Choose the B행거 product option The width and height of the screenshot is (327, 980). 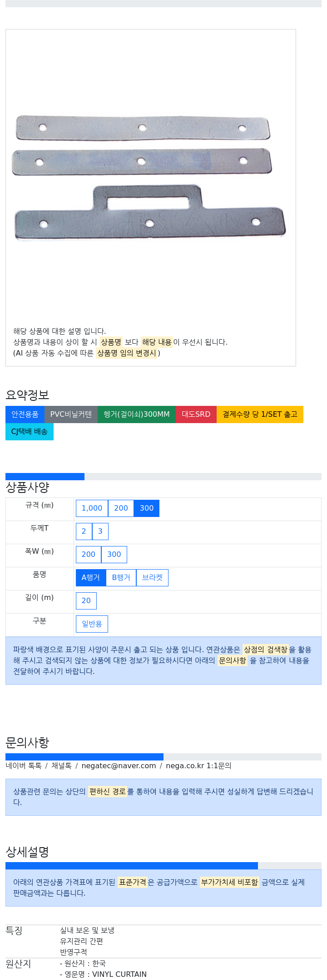[121, 578]
